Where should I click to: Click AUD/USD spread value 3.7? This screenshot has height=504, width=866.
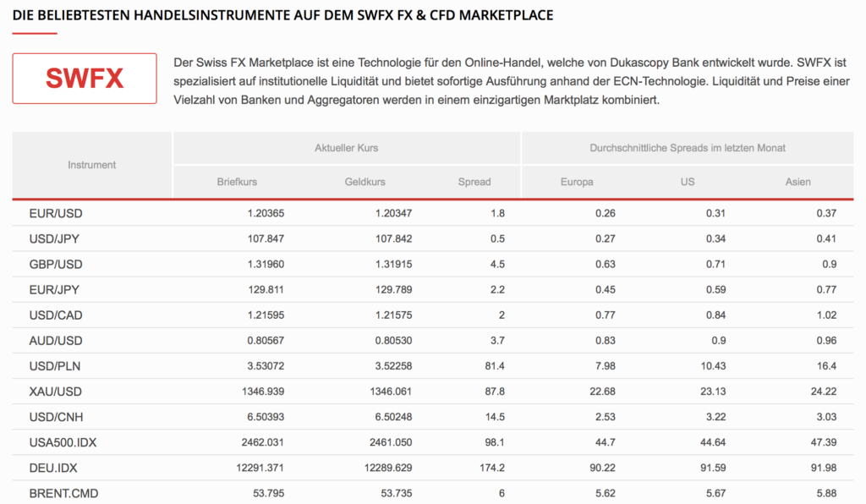pyautogui.click(x=497, y=340)
